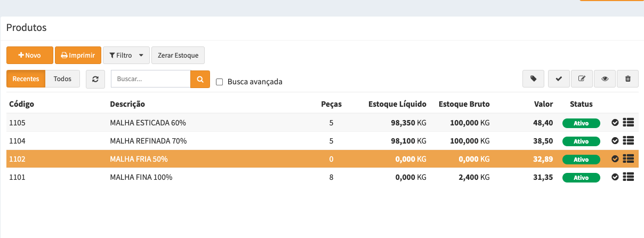Click the orange magnifier search button

(x=200, y=79)
